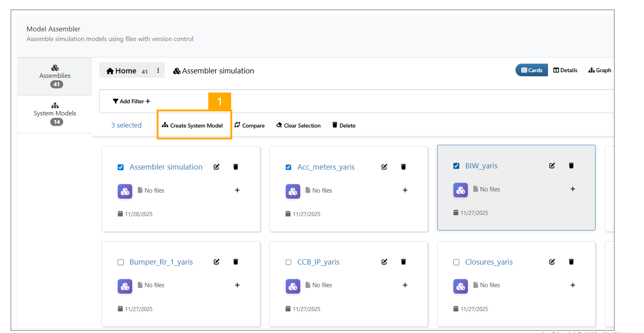
Task: Switch to Details view
Action: coord(565,70)
